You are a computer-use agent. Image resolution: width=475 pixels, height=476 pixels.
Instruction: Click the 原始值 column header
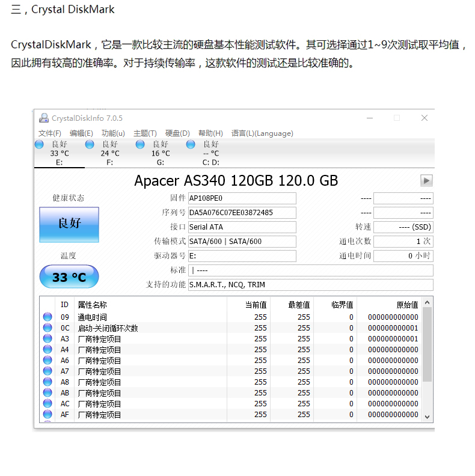(x=389, y=305)
